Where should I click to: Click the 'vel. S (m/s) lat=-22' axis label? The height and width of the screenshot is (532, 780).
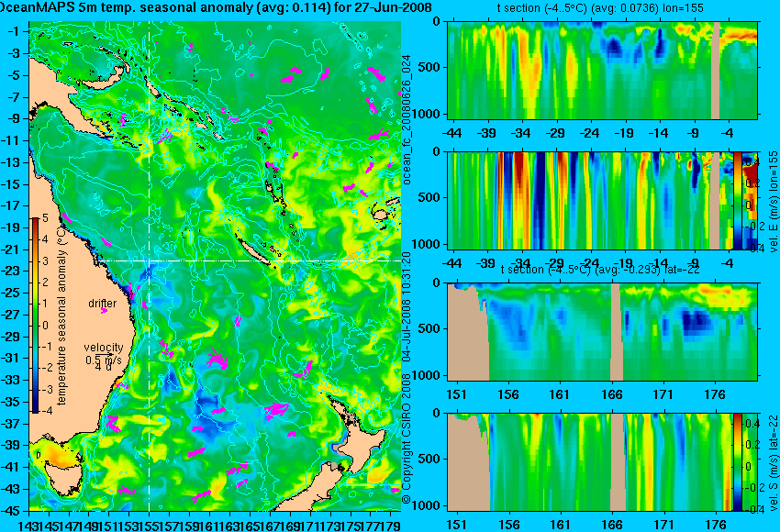(x=773, y=463)
